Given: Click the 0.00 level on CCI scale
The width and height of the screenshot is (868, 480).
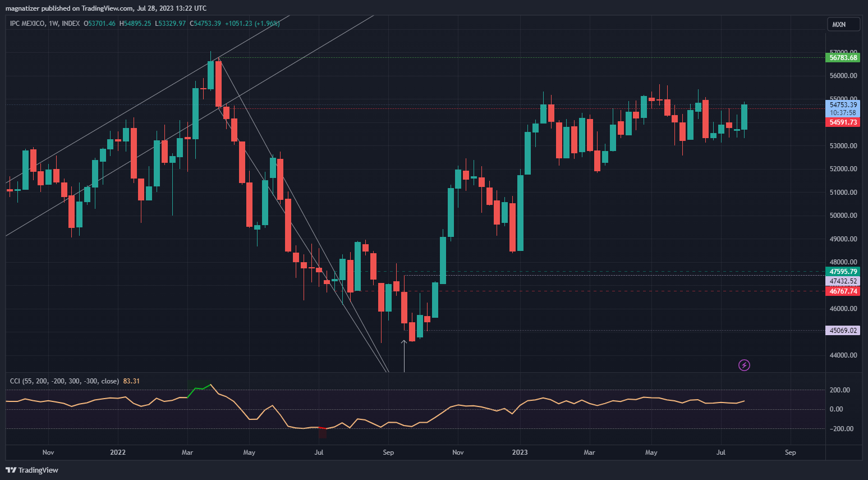Looking at the screenshot, I should pyautogui.click(x=836, y=409).
